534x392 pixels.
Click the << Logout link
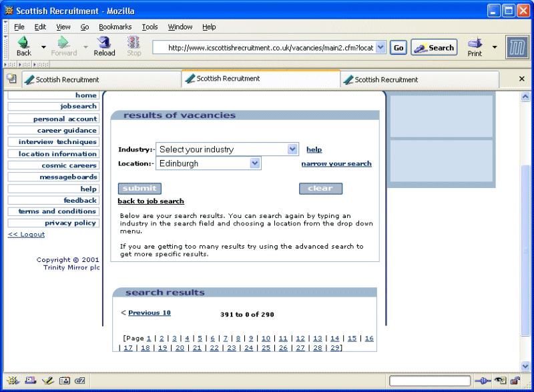pyautogui.click(x=26, y=235)
